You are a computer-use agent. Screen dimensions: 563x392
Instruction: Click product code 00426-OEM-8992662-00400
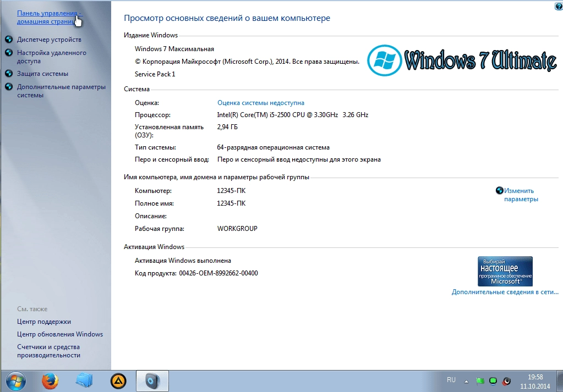[x=218, y=273]
